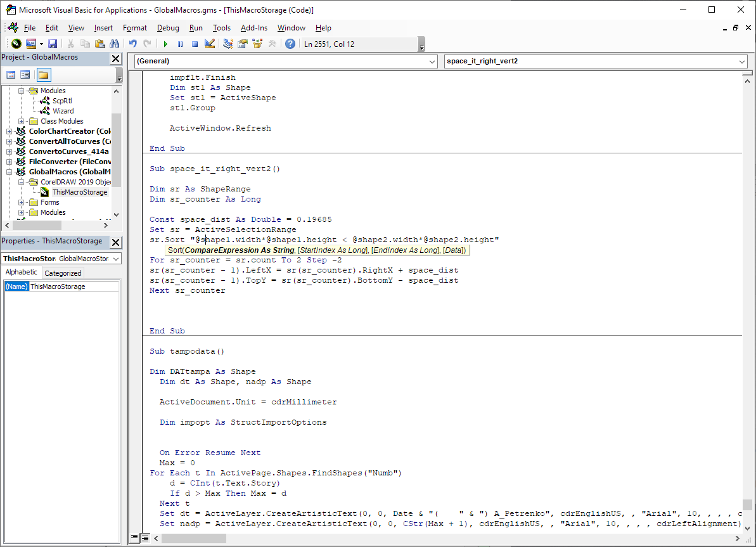
Task: Open the Insert menu
Action: (x=103, y=28)
